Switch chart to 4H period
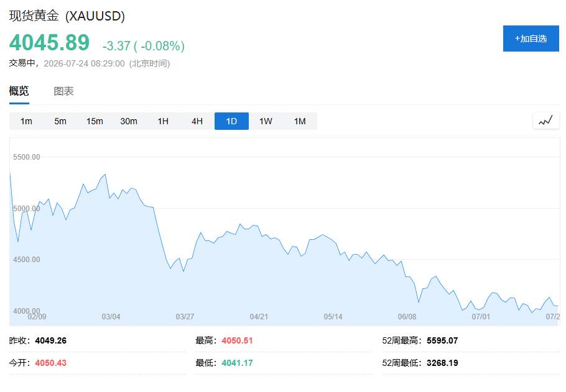 click(x=197, y=121)
